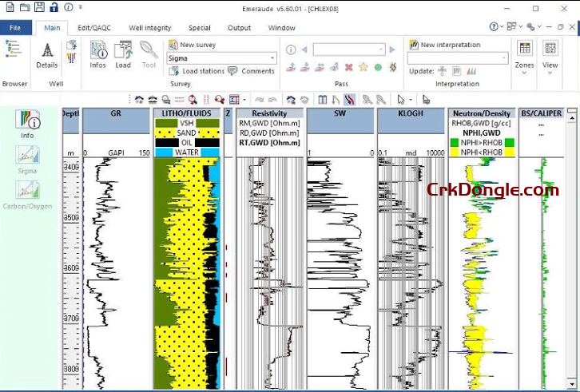The width and height of the screenshot is (580, 392).
Task: Click the GR track header
Action: pos(117,114)
